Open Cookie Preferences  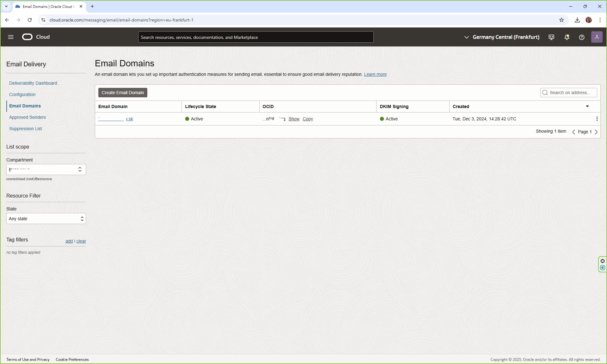(x=72, y=360)
